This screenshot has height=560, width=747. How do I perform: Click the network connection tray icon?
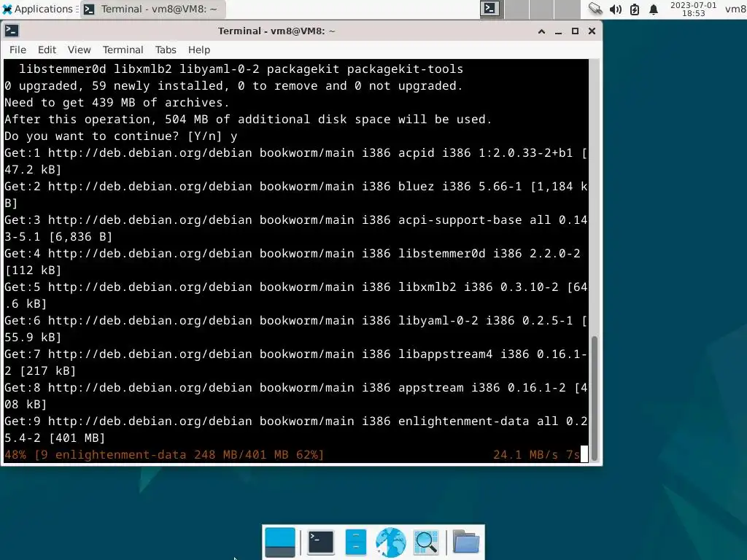click(595, 9)
